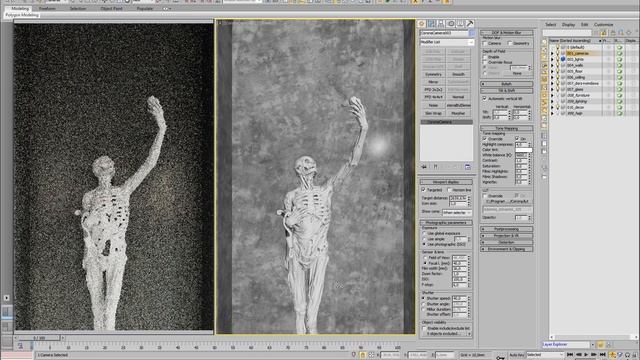This screenshot has width=640, height=360.
Task: Click the lock icon in Scene Explorer toolbar
Action: coord(604,33)
